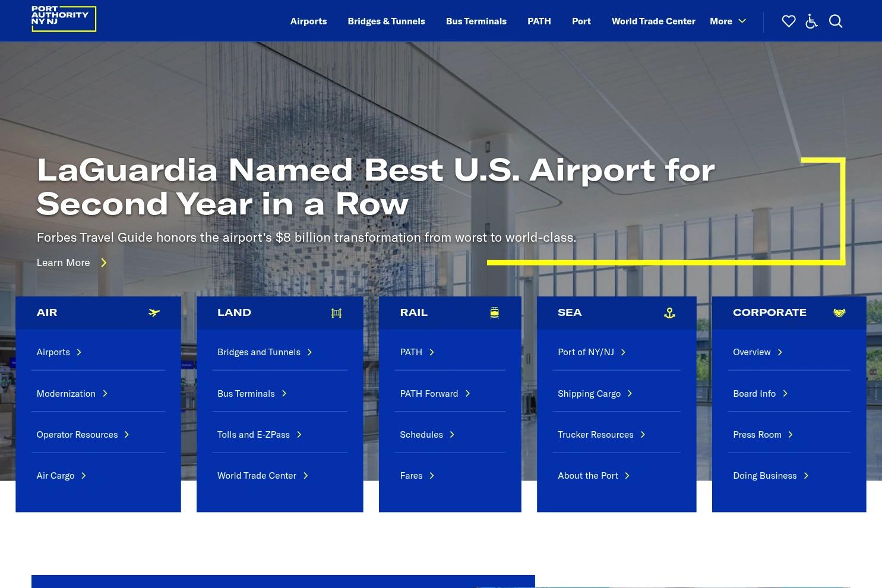Open the Fares link
Screen dimensions: 882x588
[411, 476]
